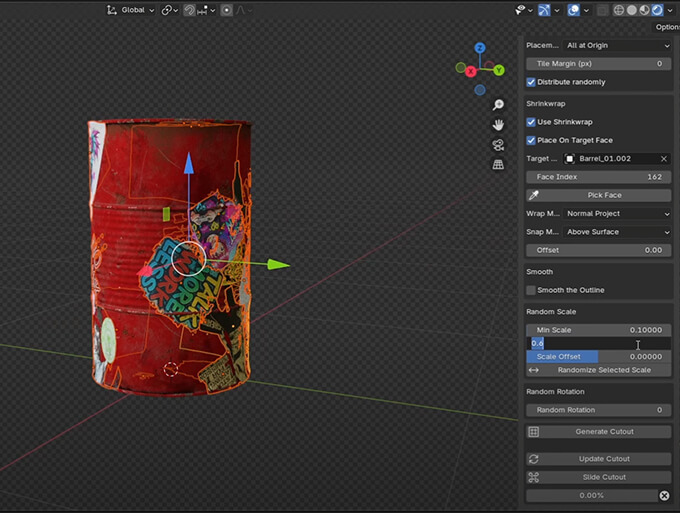The width and height of the screenshot is (680, 513).
Task: Open the object visibility and selectability menu
Action: point(523,10)
